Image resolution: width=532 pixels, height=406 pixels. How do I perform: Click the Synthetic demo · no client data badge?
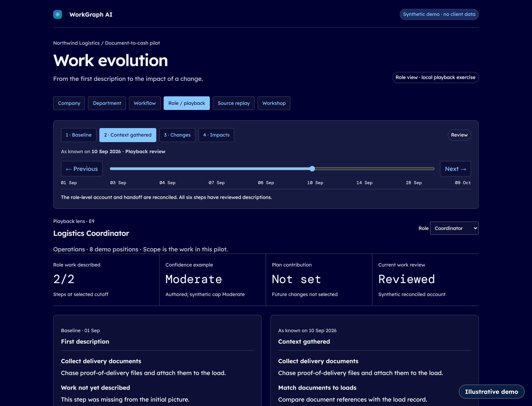coord(439,14)
